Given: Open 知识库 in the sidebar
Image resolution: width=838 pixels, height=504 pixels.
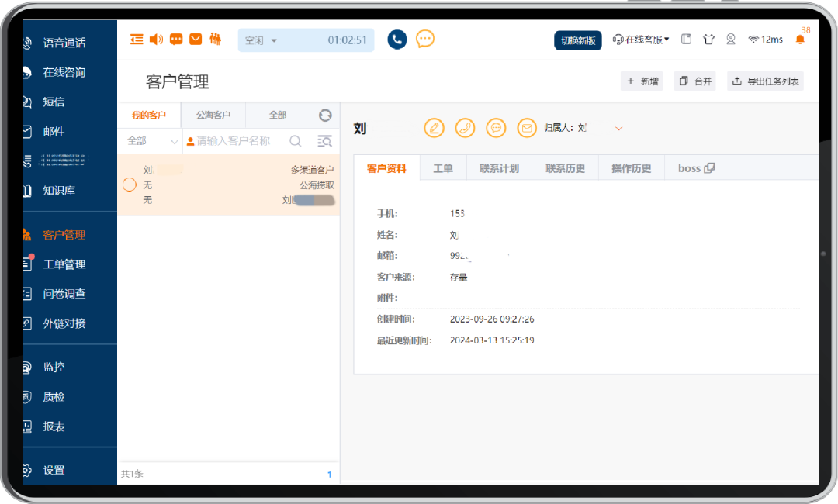Looking at the screenshot, I should tap(59, 191).
